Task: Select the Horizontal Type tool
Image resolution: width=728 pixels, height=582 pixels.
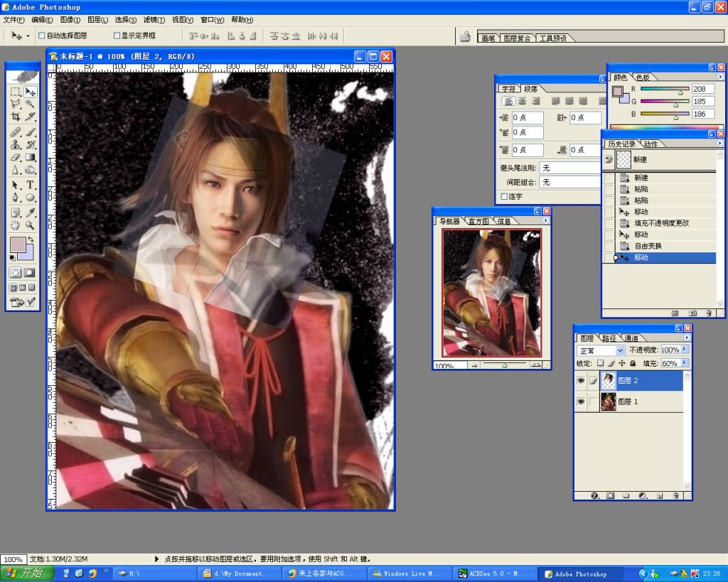Action: 31,185
